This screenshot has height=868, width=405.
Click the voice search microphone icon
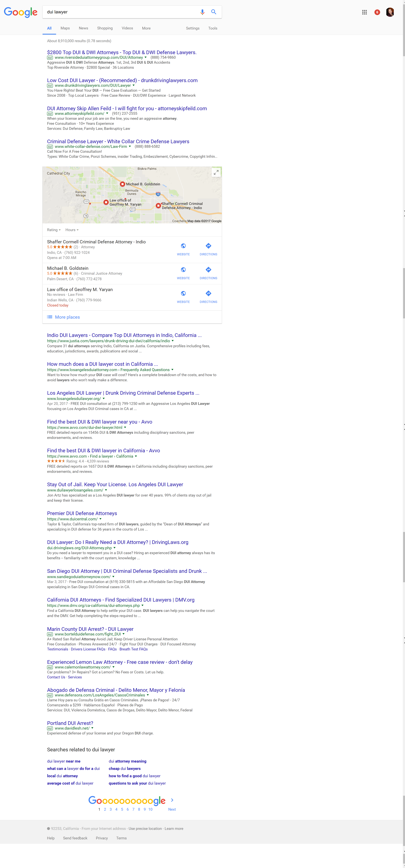202,12
